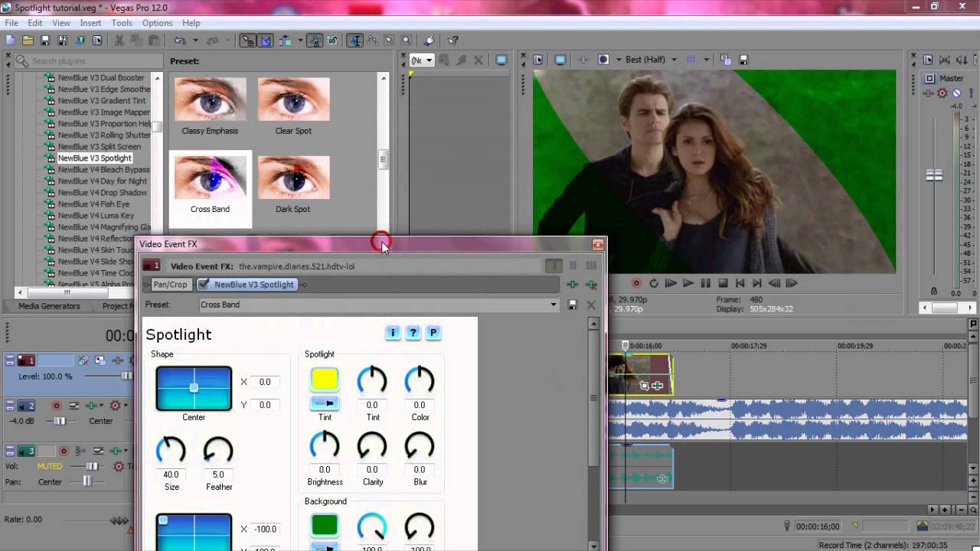980x551 pixels.
Task: Delete the preset with the X icon
Action: (591, 305)
